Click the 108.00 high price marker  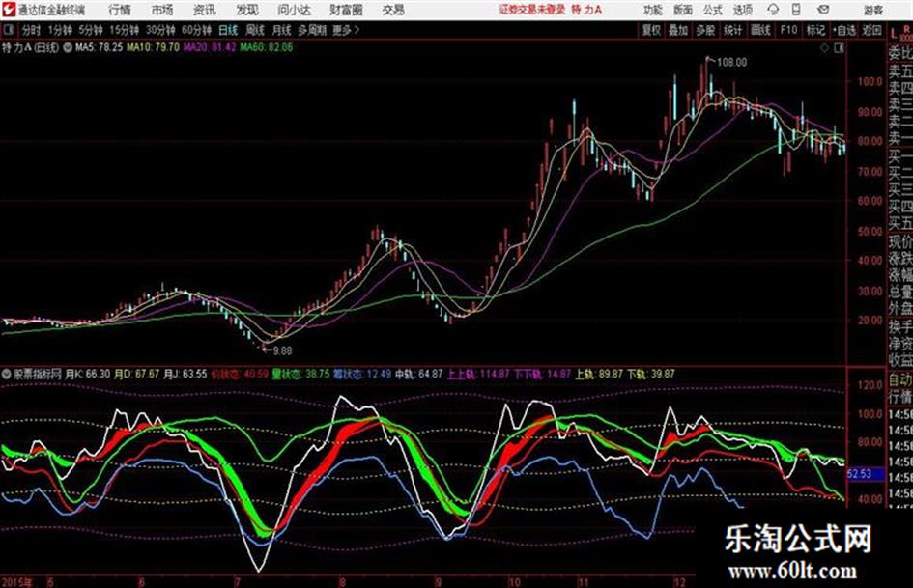(731, 63)
